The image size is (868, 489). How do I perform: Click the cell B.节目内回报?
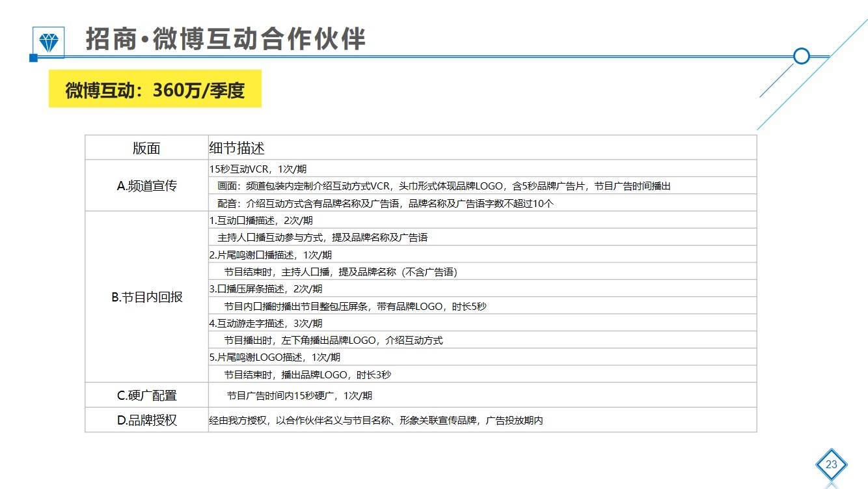pyautogui.click(x=146, y=297)
